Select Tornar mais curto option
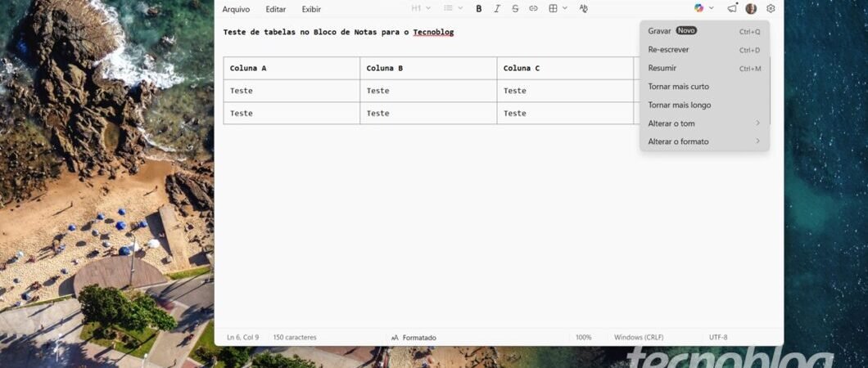This screenshot has height=368, width=868. click(704, 87)
